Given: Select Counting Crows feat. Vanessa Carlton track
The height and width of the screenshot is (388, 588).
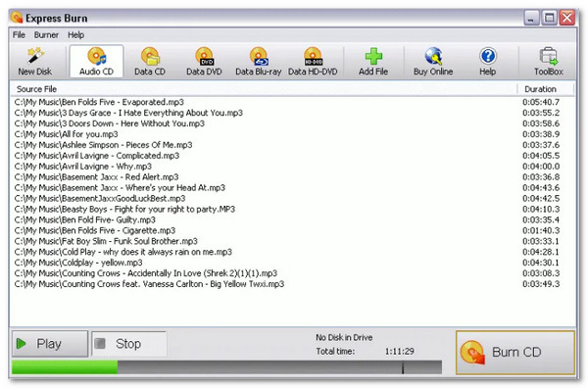Looking at the screenshot, I should [149, 284].
